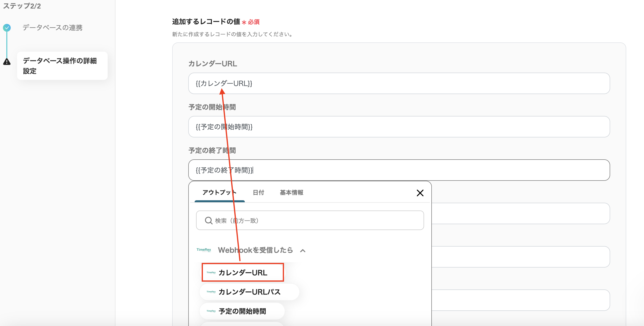Click the warning triangle step icon

[7, 61]
